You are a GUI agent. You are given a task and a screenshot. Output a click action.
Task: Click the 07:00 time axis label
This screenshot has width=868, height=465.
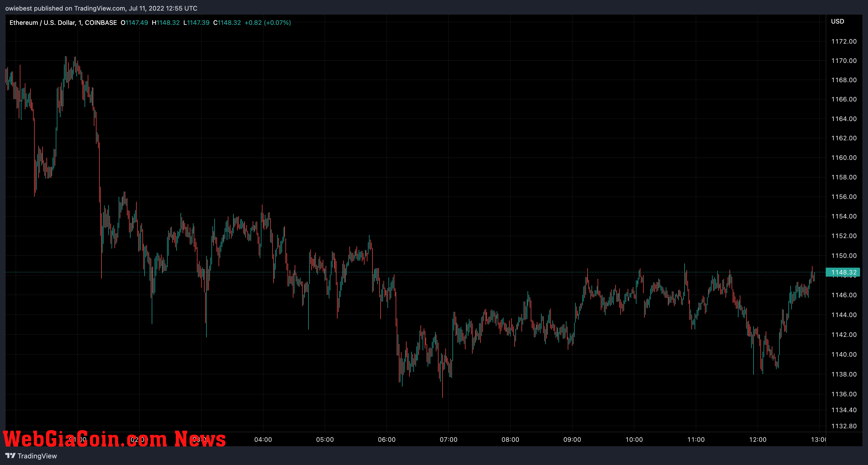pyautogui.click(x=449, y=439)
